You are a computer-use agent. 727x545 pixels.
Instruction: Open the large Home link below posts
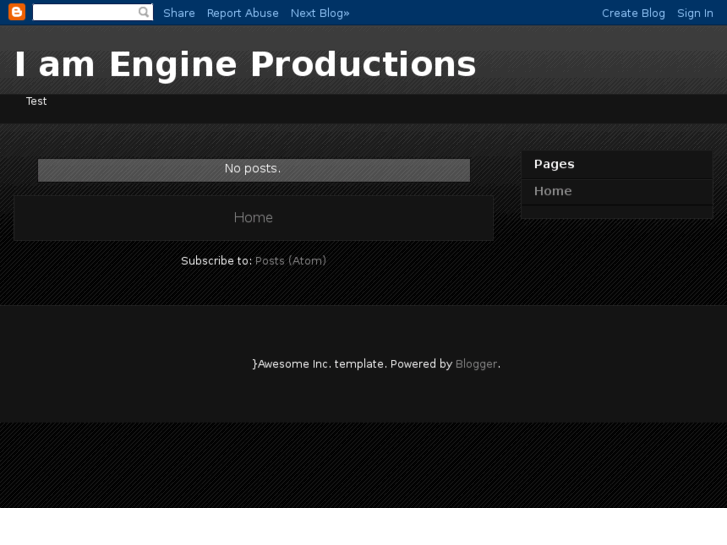point(253,218)
